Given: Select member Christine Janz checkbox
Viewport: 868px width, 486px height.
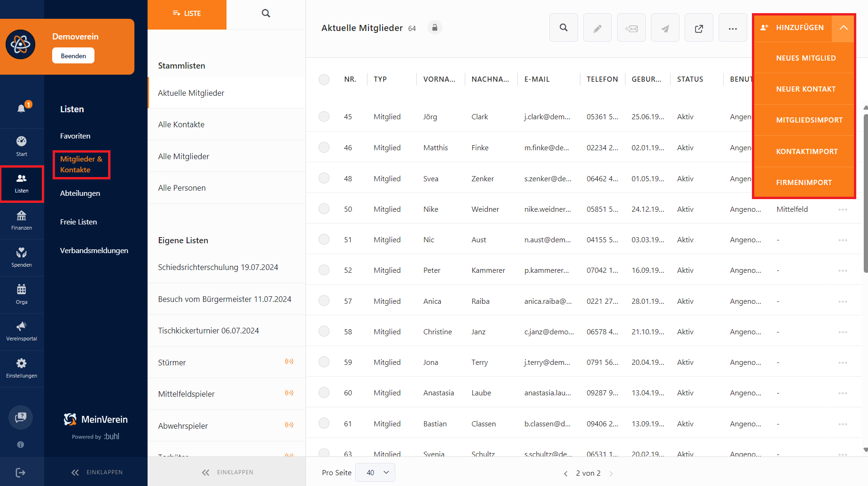Looking at the screenshot, I should tap(324, 332).
